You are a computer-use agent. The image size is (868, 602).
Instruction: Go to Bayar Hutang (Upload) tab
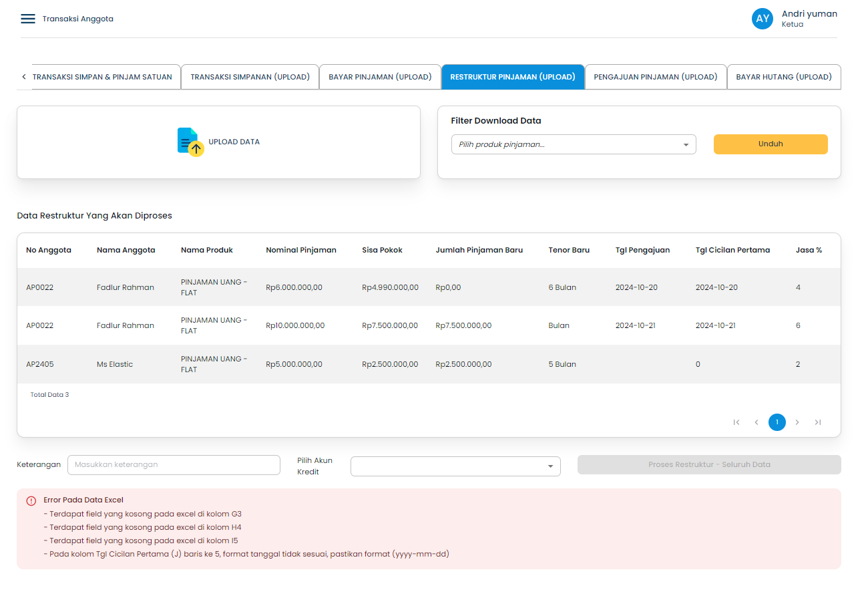pos(783,77)
